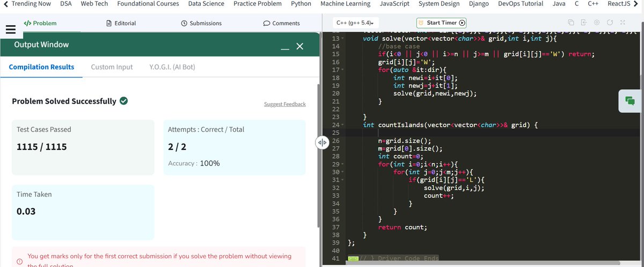644x267 pixels.
Task: Click the panel splitter arrows handle
Action: pos(321,143)
